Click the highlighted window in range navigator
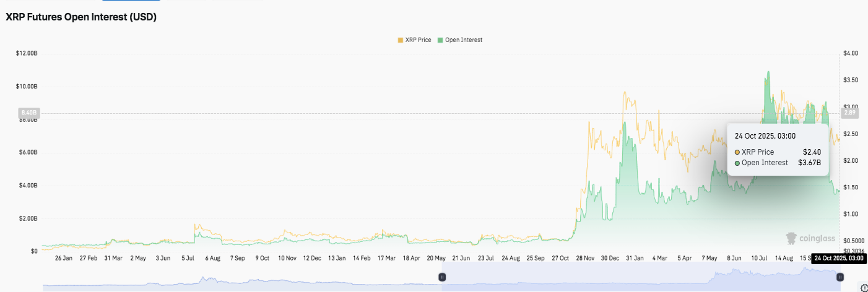Image resolution: width=868 pixels, height=292 pixels. (640, 278)
